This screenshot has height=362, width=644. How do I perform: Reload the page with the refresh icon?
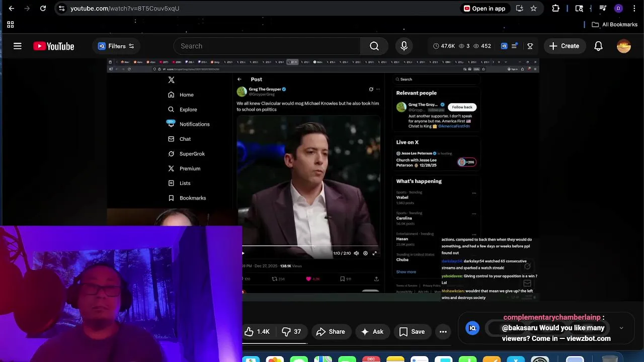point(43,9)
